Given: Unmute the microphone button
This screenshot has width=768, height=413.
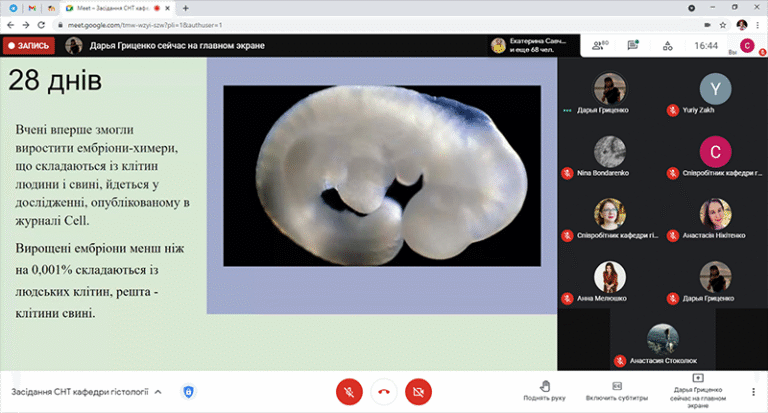Looking at the screenshot, I should pyautogui.click(x=349, y=392).
